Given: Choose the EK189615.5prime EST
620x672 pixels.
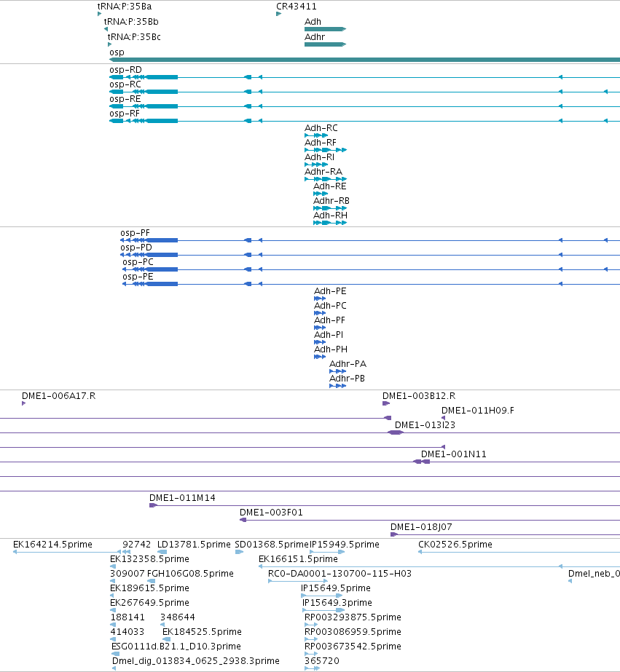Looking at the screenshot, I should coord(149,588).
